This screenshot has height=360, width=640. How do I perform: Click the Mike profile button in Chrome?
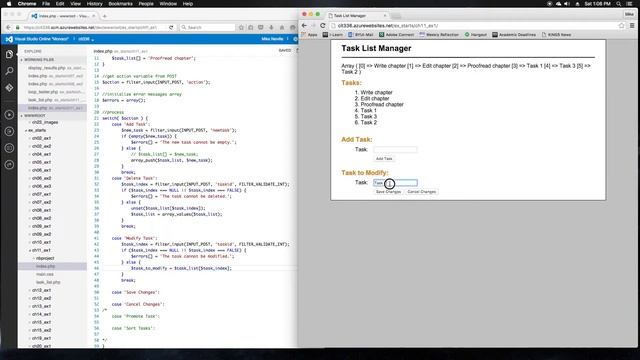coord(629,14)
